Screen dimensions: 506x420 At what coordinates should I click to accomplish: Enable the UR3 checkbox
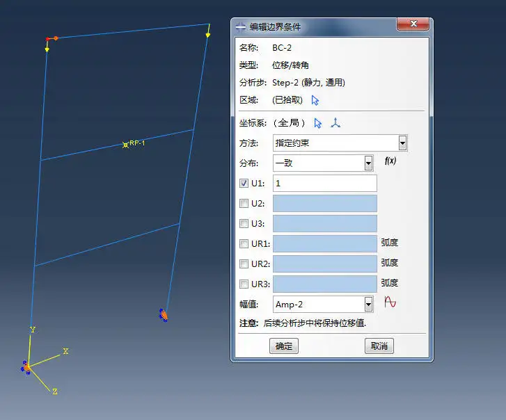click(244, 284)
